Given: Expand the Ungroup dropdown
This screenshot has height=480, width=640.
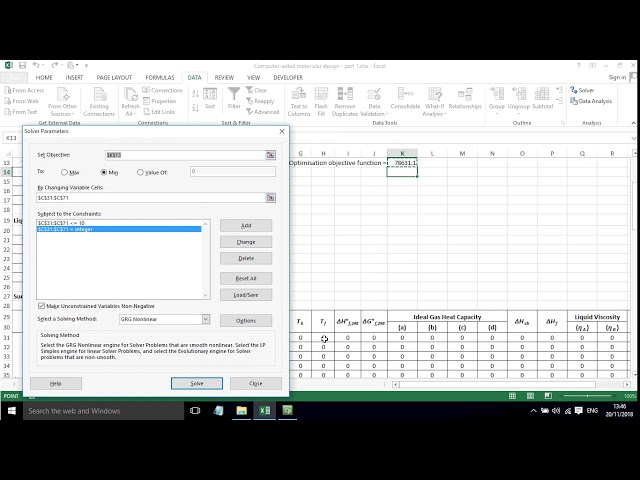Looking at the screenshot, I should [x=519, y=110].
